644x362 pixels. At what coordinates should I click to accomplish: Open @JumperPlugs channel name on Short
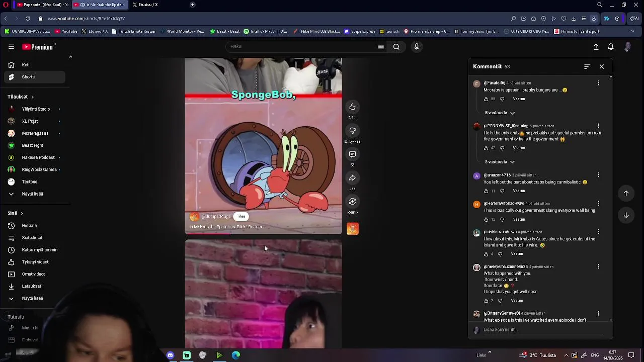click(216, 217)
